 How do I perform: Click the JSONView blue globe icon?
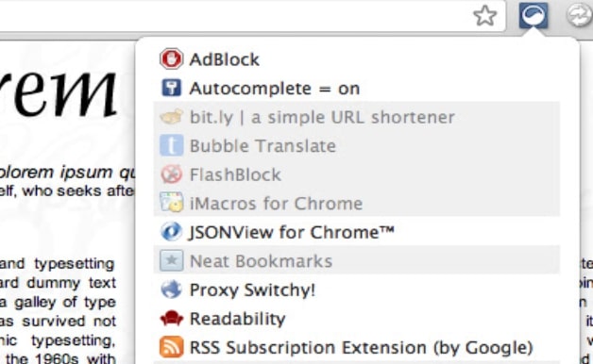[171, 231]
